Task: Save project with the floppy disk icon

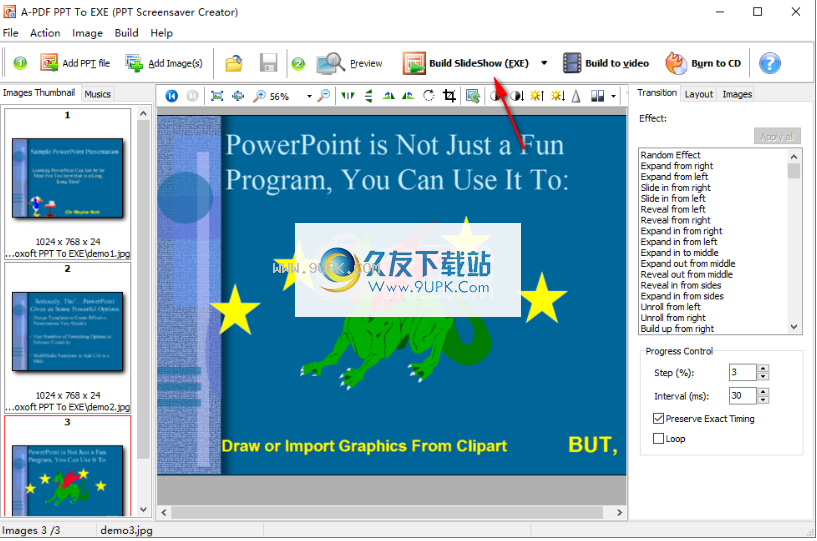Action: point(268,63)
